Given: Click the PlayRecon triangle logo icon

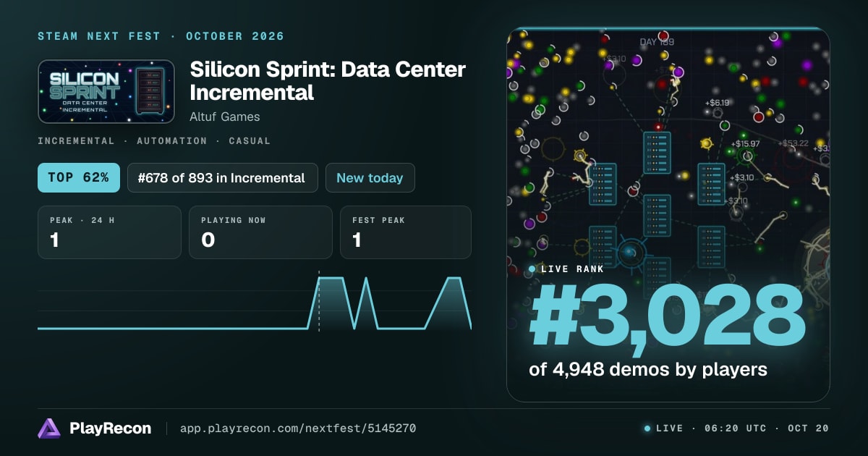Looking at the screenshot, I should point(49,428).
